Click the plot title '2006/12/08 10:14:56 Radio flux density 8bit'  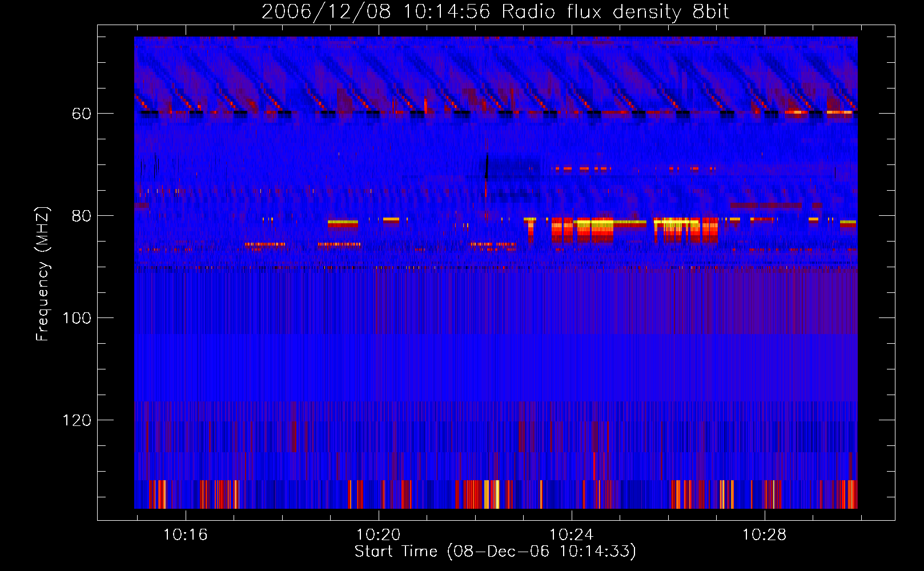(495, 12)
